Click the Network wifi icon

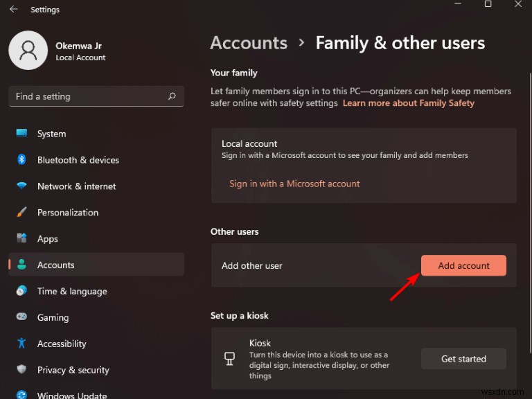[21, 186]
